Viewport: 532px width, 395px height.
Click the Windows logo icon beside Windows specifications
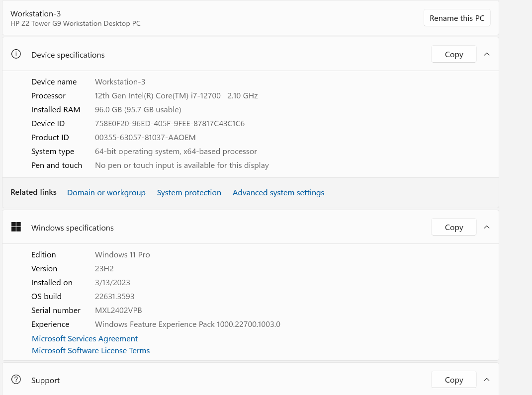click(16, 227)
